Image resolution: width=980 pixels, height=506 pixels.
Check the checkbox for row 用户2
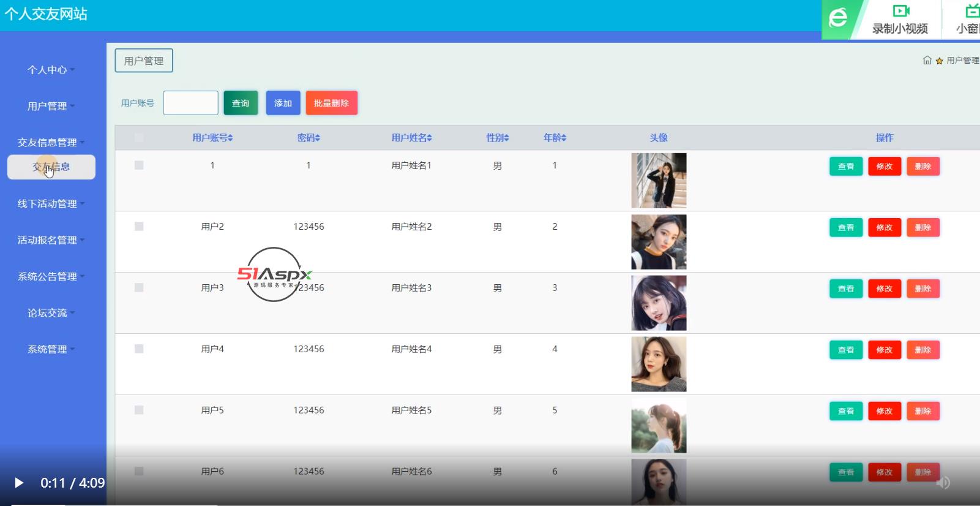pyautogui.click(x=139, y=227)
